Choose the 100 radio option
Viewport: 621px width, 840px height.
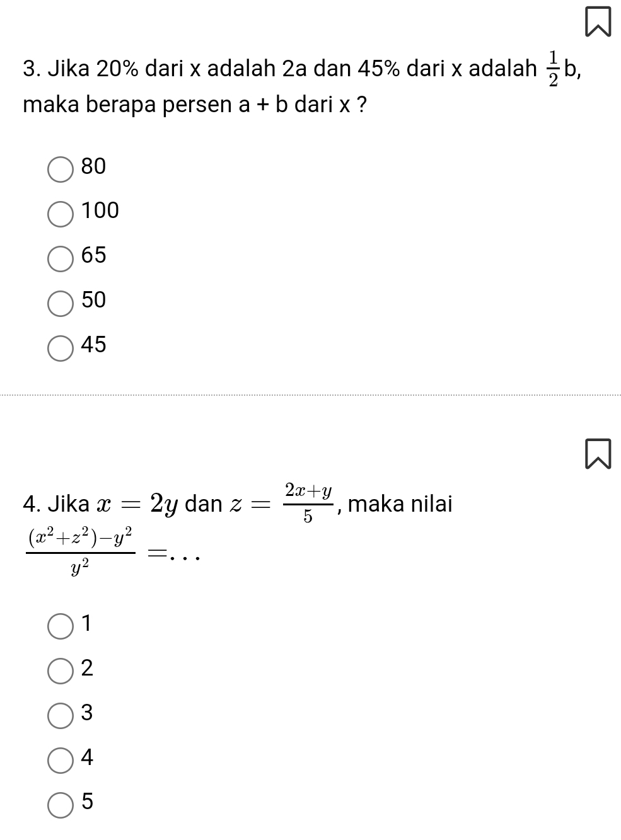click(61, 213)
